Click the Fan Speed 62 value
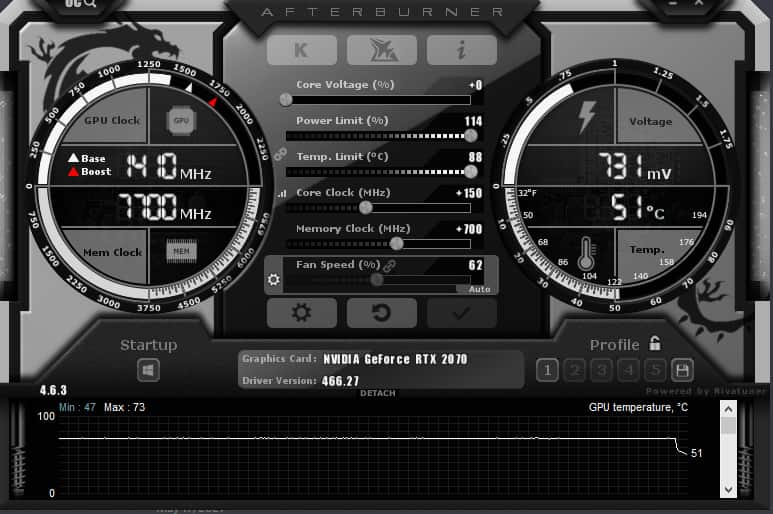The height and width of the screenshot is (514, 773). click(x=475, y=265)
